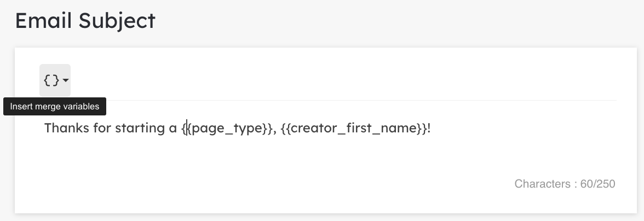Open the merge variables dropdown caret

coord(66,80)
